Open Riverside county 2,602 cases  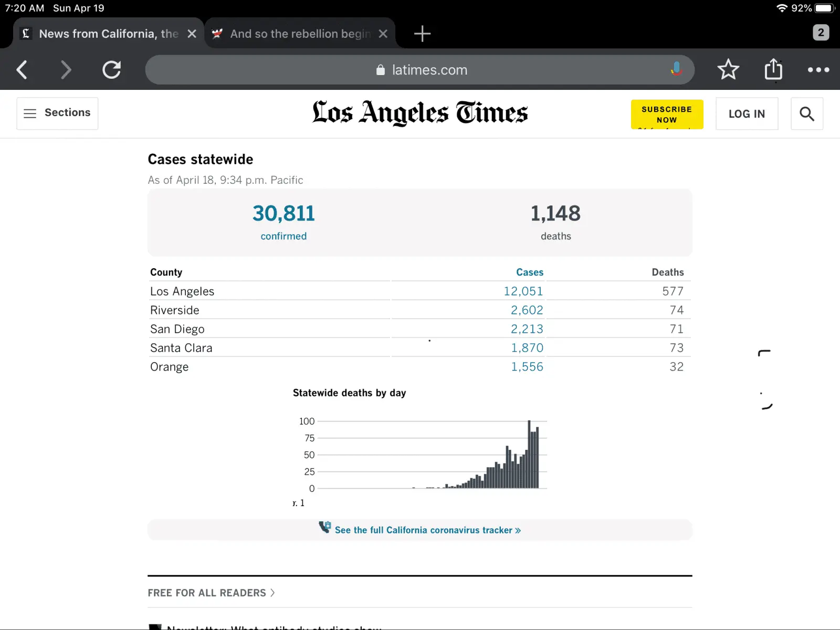(527, 310)
